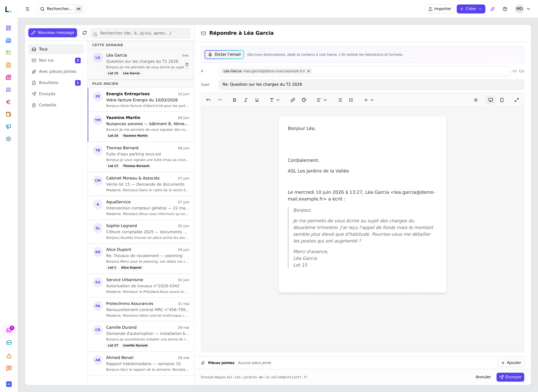Open the settings gear icon in sidebar
The height and width of the screenshot is (392, 538).
[x=9, y=139]
